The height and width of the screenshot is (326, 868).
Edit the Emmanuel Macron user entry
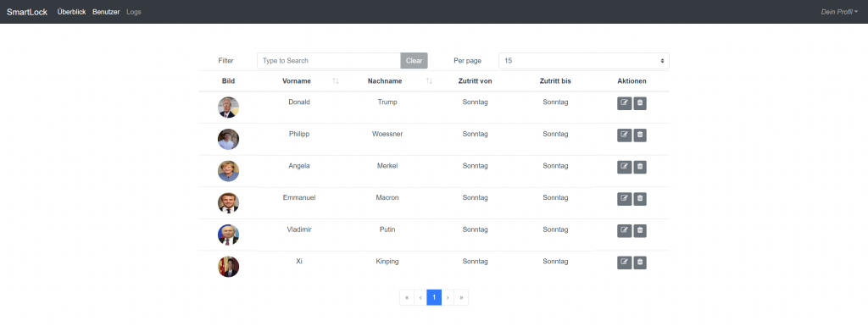pyautogui.click(x=625, y=199)
